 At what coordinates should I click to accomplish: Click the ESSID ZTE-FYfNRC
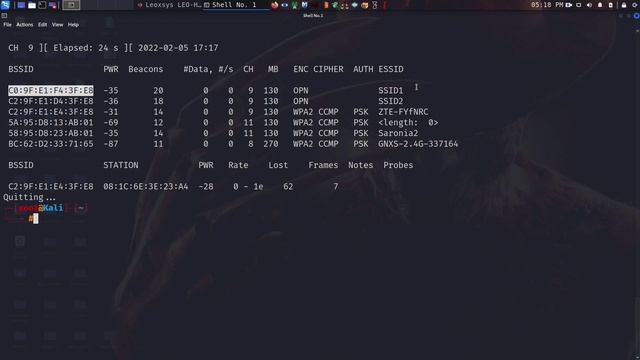click(x=403, y=111)
